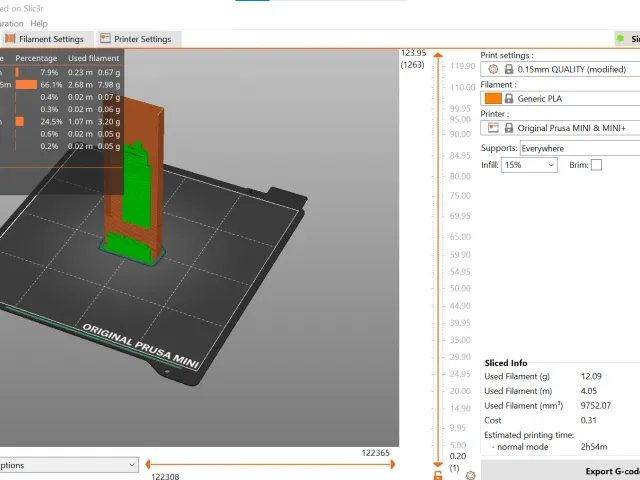Click the lock icon beside Original Prusa MINI
Image resolution: width=640 pixels, height=480 pixels.
(509, 128)
